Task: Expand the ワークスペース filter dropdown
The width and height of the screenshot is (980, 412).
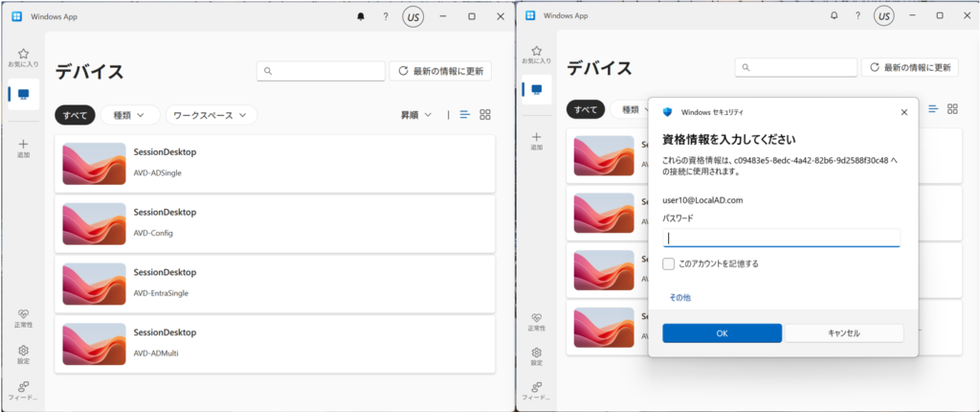Action: [x=211, y=115]
